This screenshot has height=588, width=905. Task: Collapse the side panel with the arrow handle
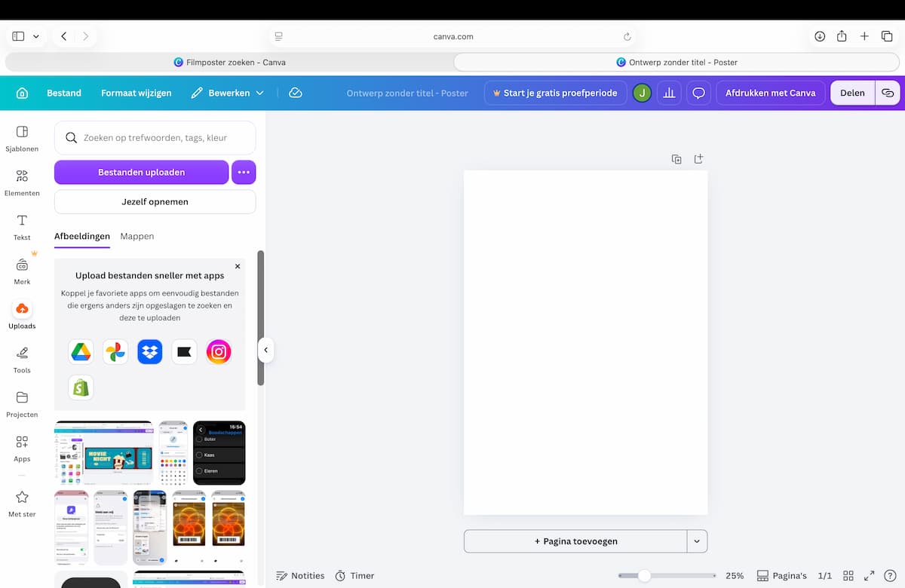coord(265,350)
